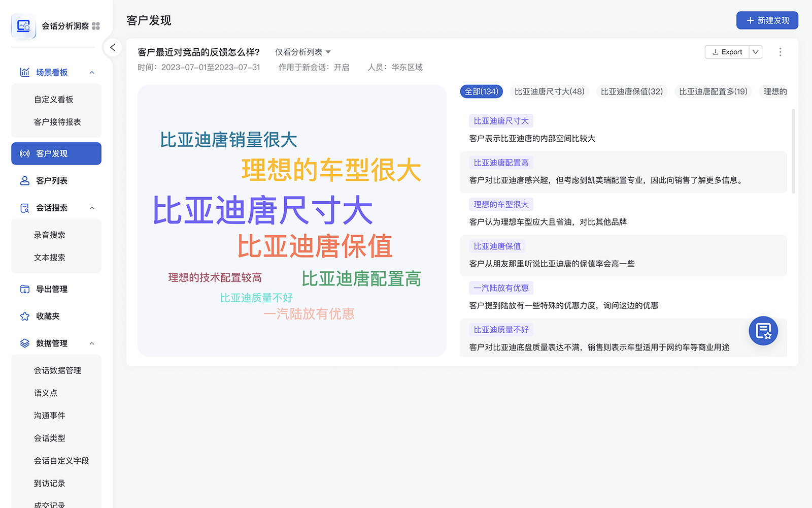Click 一汽陆放有优惠 in word cloud
The height and width of the screenshot is (508, 812).
tap(309, 314)
